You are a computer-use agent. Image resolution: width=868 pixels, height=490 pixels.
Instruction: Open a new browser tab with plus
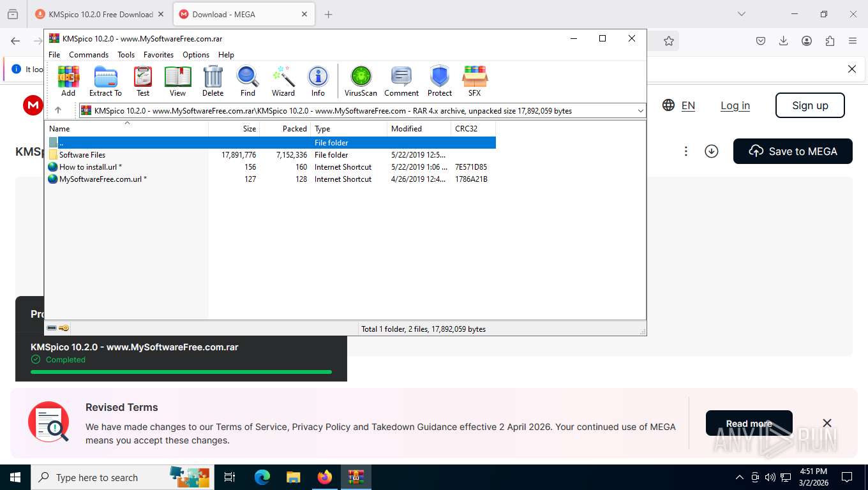pyautogui.click(x=329, y=14)
